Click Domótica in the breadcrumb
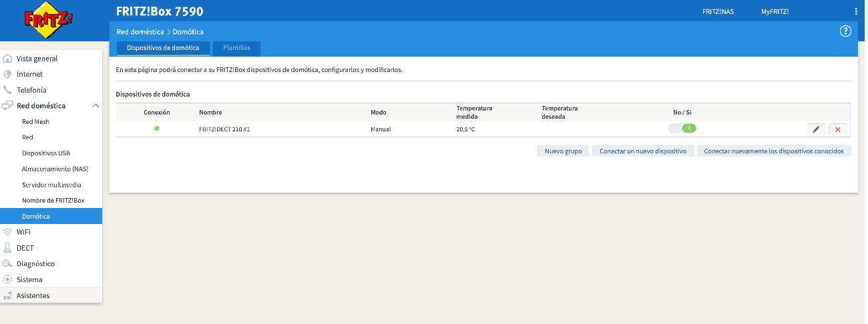868x324 pixels. [188, 31]
